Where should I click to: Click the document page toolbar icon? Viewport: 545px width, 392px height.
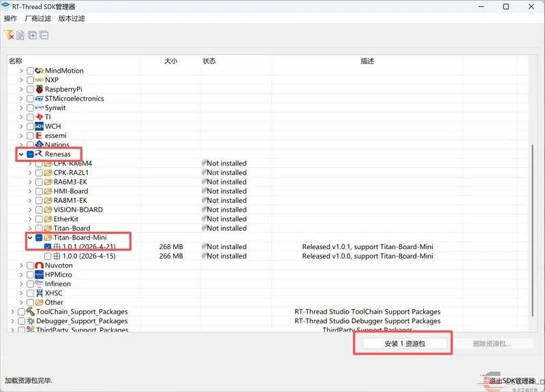(x=20, y=35)
